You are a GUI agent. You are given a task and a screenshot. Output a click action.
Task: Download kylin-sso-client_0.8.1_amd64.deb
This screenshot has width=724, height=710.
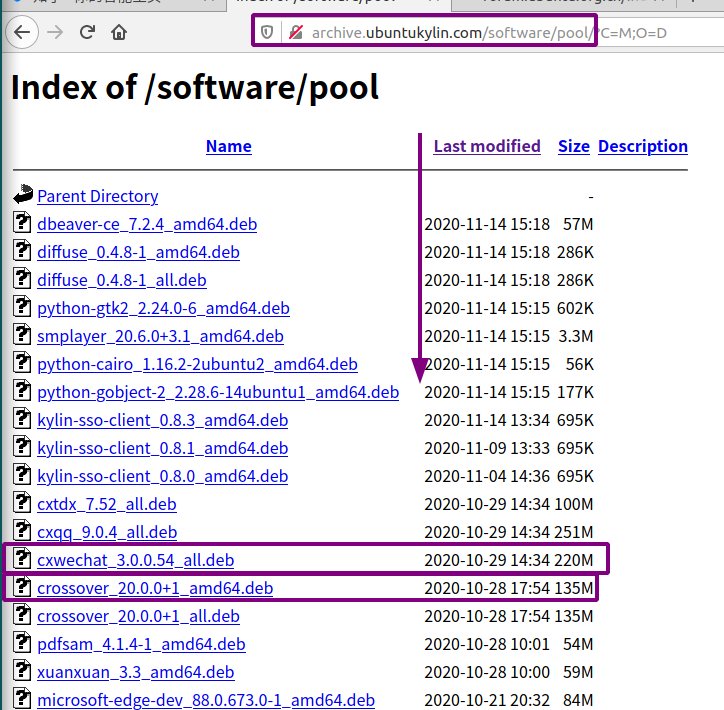[163, 448]
